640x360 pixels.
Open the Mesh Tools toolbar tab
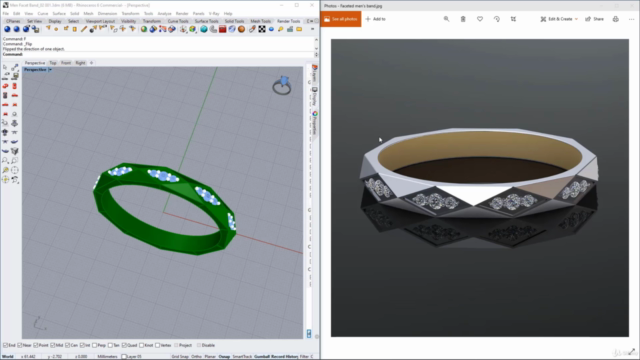coord(260,21)
